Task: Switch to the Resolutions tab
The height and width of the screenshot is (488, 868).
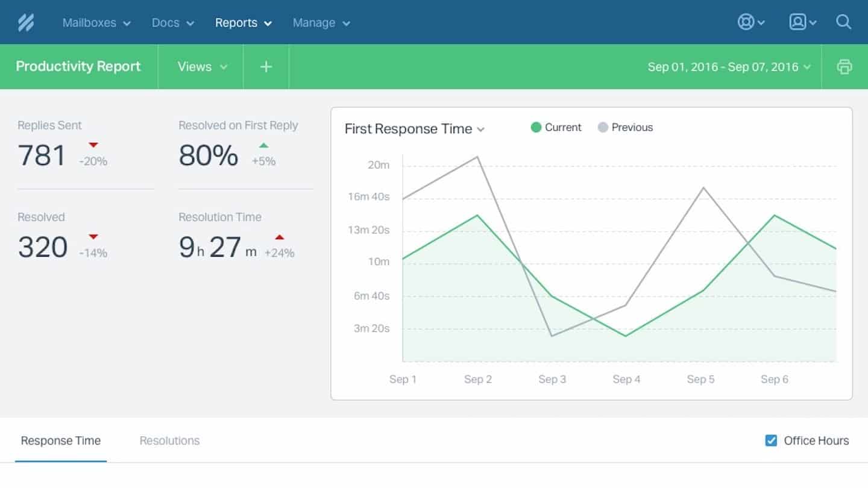Action: click(x=169, y=440)
